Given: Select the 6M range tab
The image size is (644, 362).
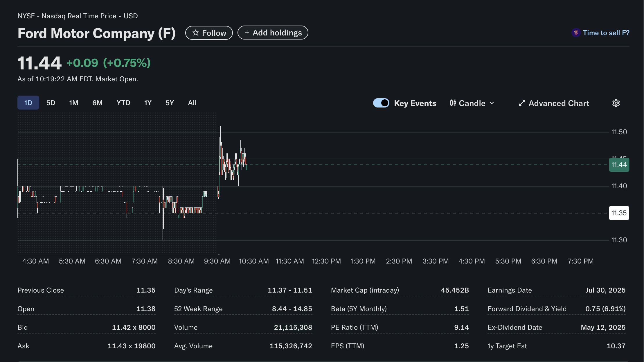Looking at the screenshot, I should click(x=98, y=103).
